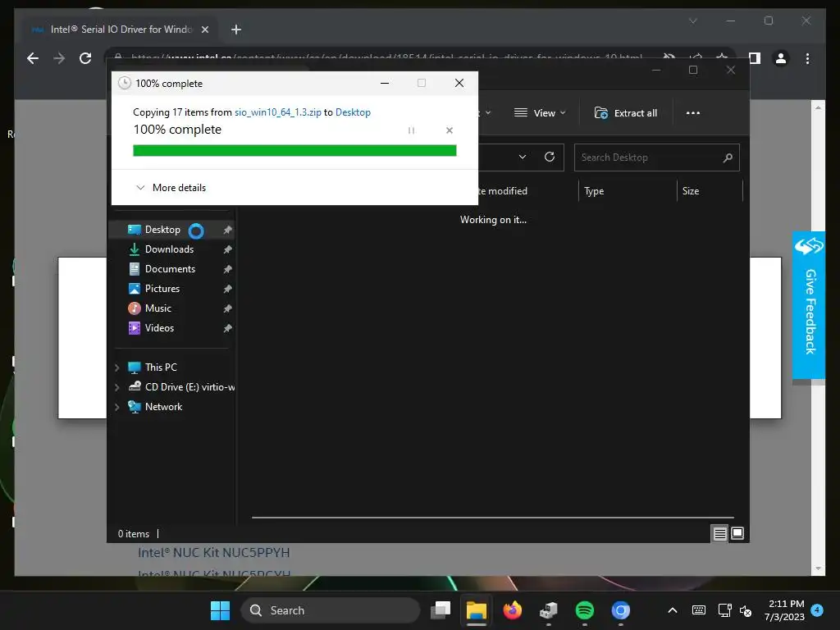Open File Explorer from the taskbar
The image size is (840, 630).
pos(477,610)
